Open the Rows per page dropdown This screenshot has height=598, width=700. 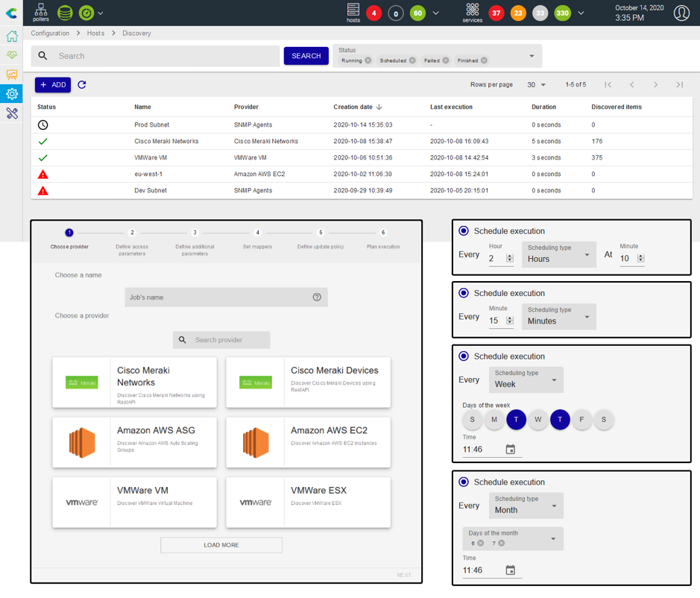537,85
